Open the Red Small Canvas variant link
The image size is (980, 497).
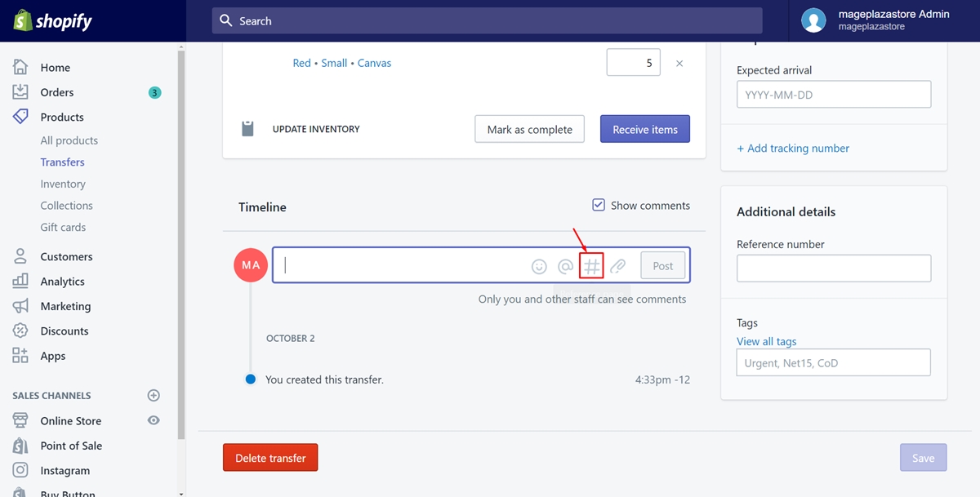click(x=342, y=63)
